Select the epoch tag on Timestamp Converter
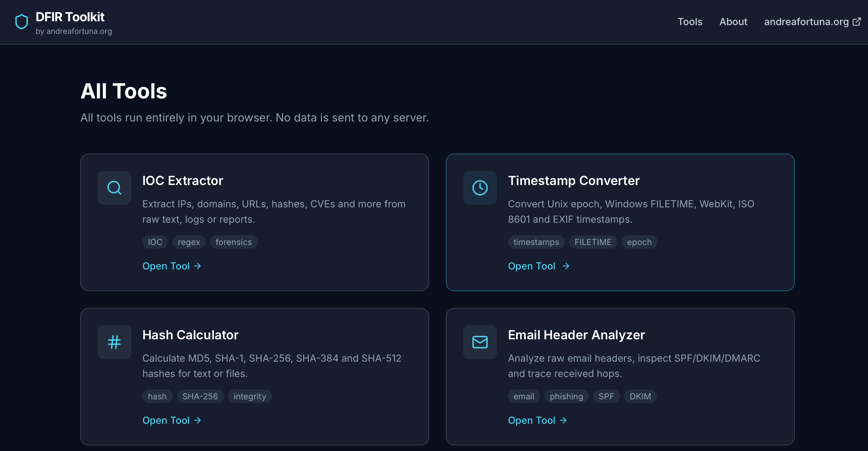Viewport: 868px width, 451px height. [639, 242]
